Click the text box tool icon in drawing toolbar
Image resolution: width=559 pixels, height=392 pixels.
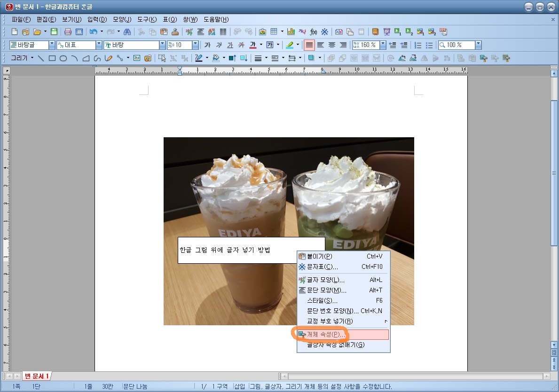click(x=136, y=58)
